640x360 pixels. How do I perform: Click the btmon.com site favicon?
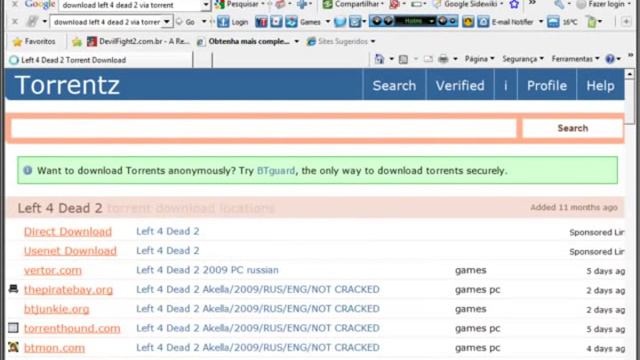click(13, 347)
